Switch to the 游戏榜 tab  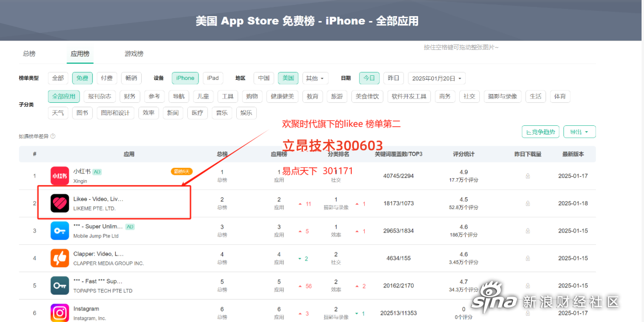coord(134,54)
